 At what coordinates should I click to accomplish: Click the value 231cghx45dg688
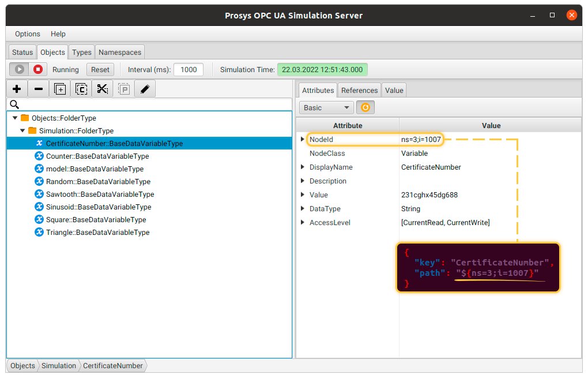(429, 195)
